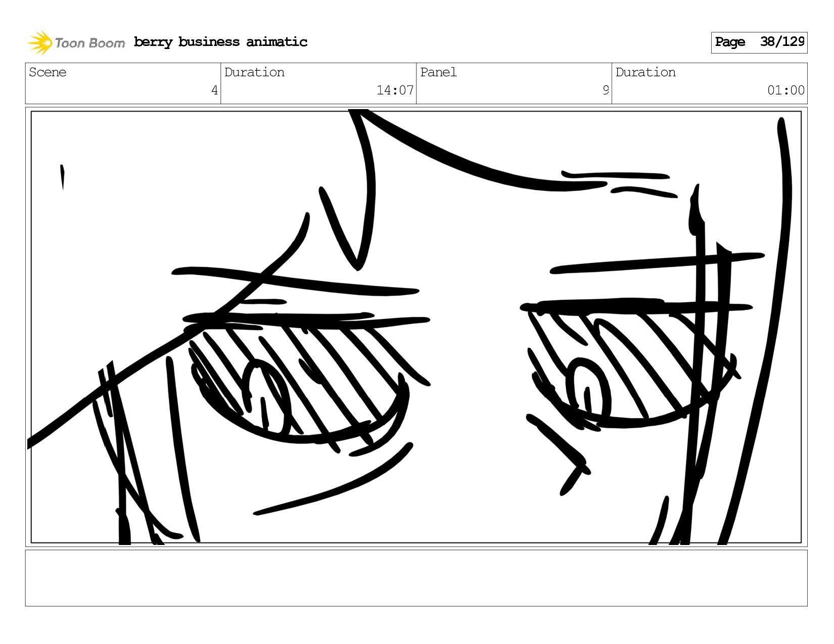Viewport: 834px width, 644px height.
Task: Click panel number value '9'
Action: [x=606, y=90]
